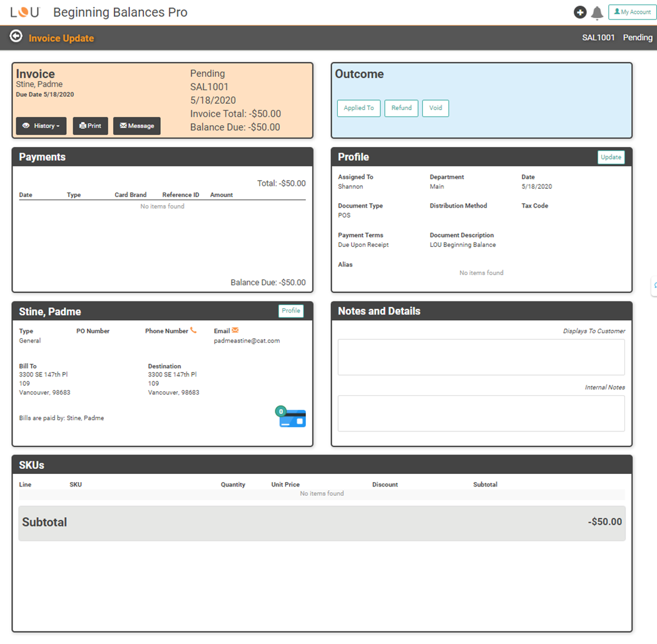Click the padmeastine@cat.com email address

click(247, 341)
